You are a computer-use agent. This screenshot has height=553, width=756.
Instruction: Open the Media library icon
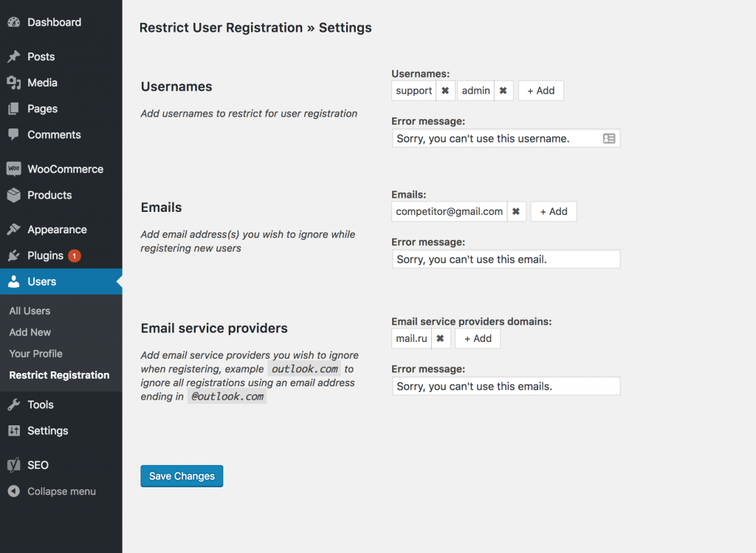pos(14,83)
